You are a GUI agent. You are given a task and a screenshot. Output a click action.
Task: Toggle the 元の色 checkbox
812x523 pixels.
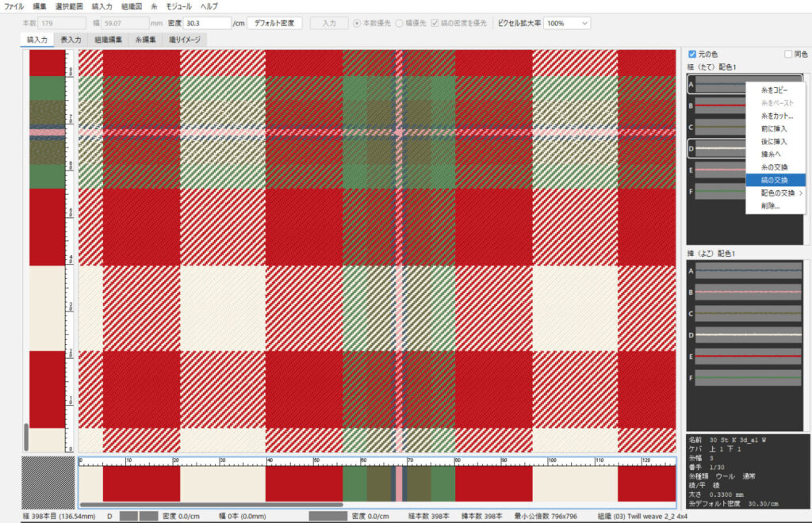pos(692,54)
